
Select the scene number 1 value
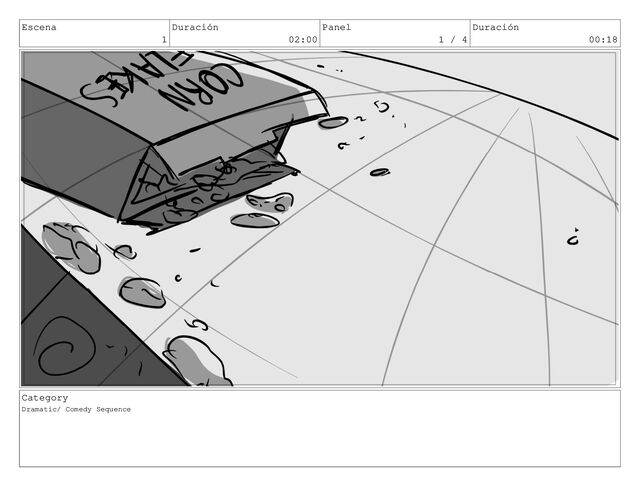164,40
